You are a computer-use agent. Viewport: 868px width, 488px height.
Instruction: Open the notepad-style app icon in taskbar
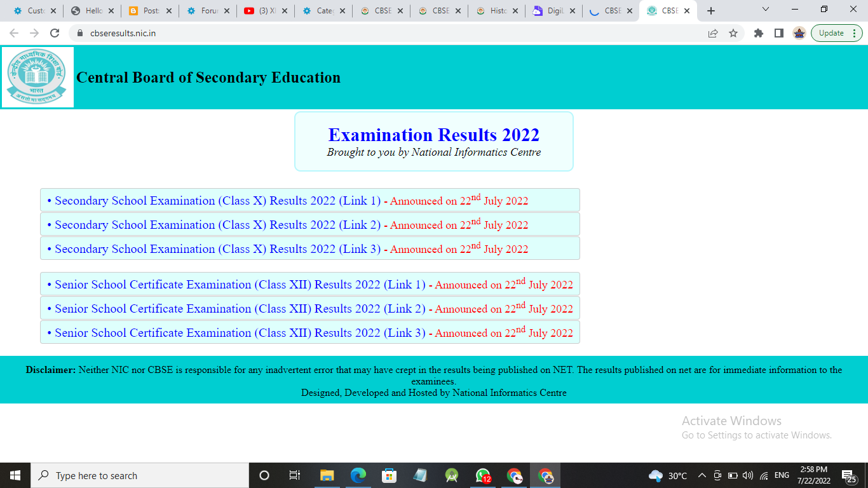[420, 475]
